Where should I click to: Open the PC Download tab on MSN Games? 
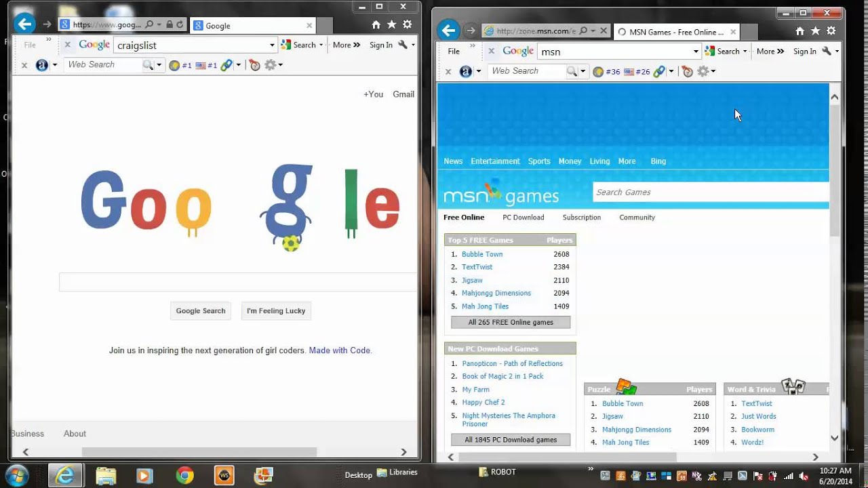(523, 218)
